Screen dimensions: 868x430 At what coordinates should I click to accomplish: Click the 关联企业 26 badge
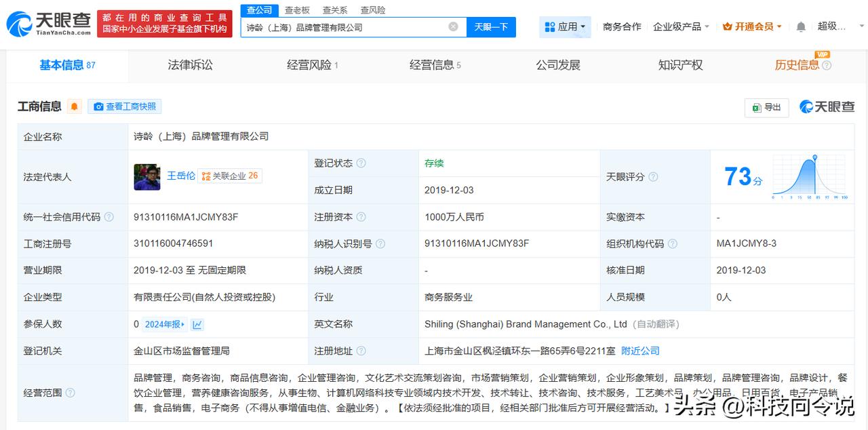coord(230,176)
